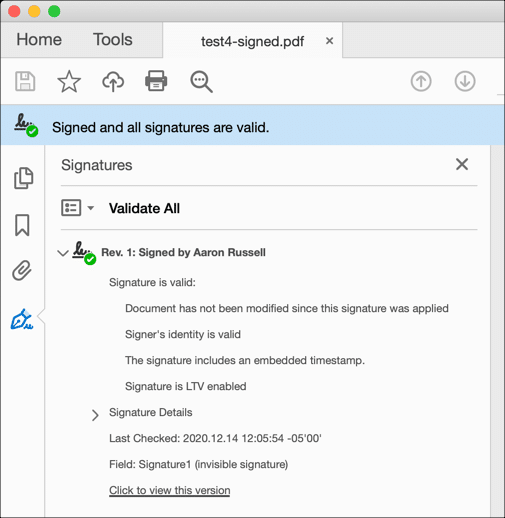Open the signature options dropdown arrow

point(90,208)
